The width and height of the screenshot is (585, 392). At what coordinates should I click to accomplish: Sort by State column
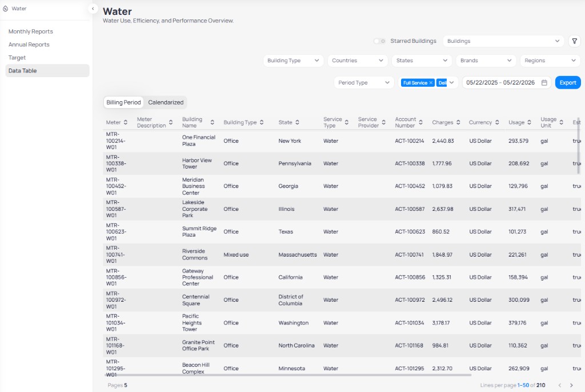(297, 122)
